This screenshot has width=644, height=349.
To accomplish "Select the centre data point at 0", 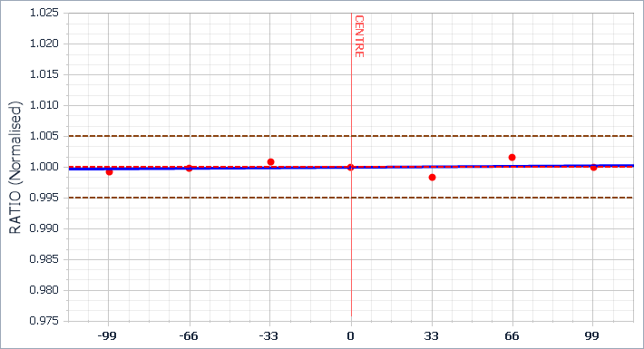I will point(350,167).
